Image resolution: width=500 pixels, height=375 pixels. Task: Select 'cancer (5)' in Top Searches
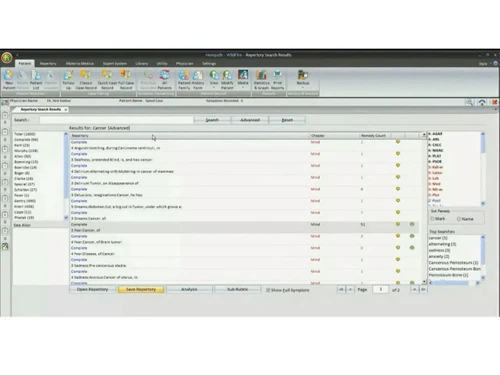point(438,238)
